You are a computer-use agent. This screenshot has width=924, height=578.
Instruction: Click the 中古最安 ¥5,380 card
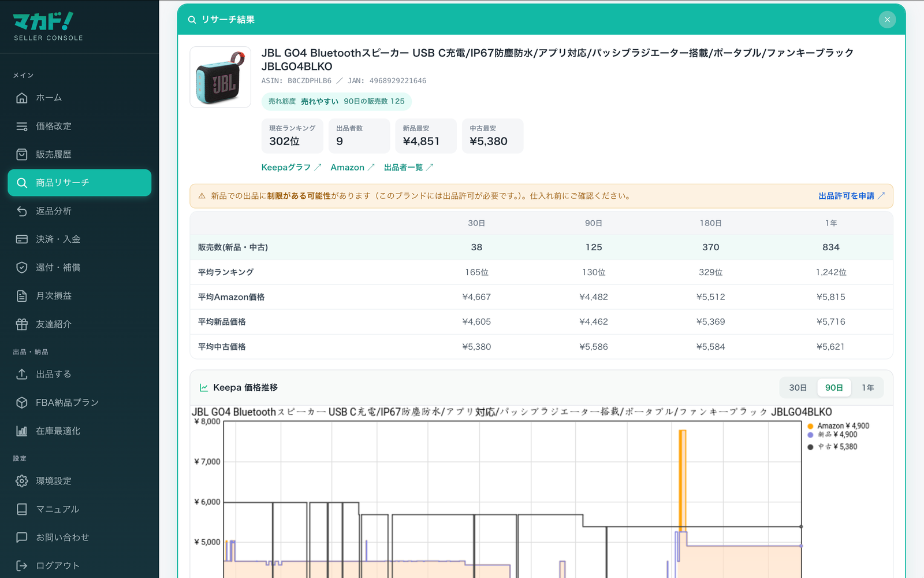[493, 136]
